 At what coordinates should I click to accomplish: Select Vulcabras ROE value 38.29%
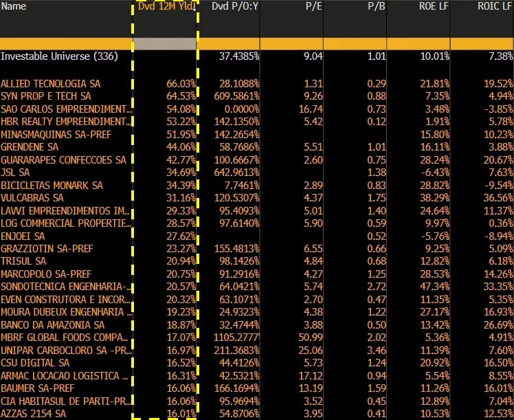tap(435, 198)
